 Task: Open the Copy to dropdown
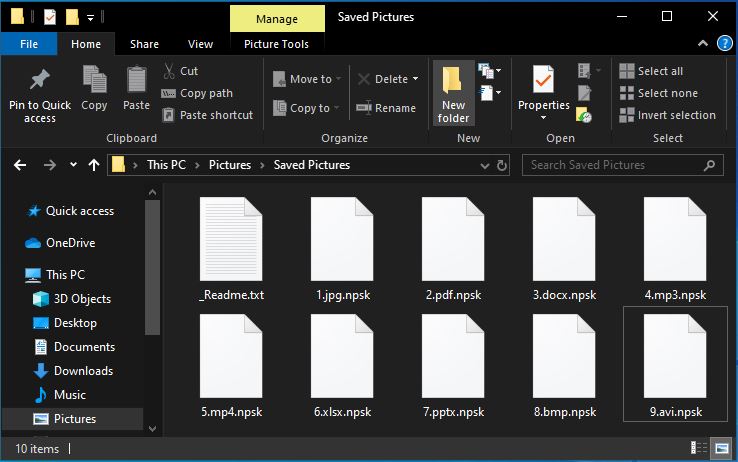pyautogui.click(x=306, y=108)
